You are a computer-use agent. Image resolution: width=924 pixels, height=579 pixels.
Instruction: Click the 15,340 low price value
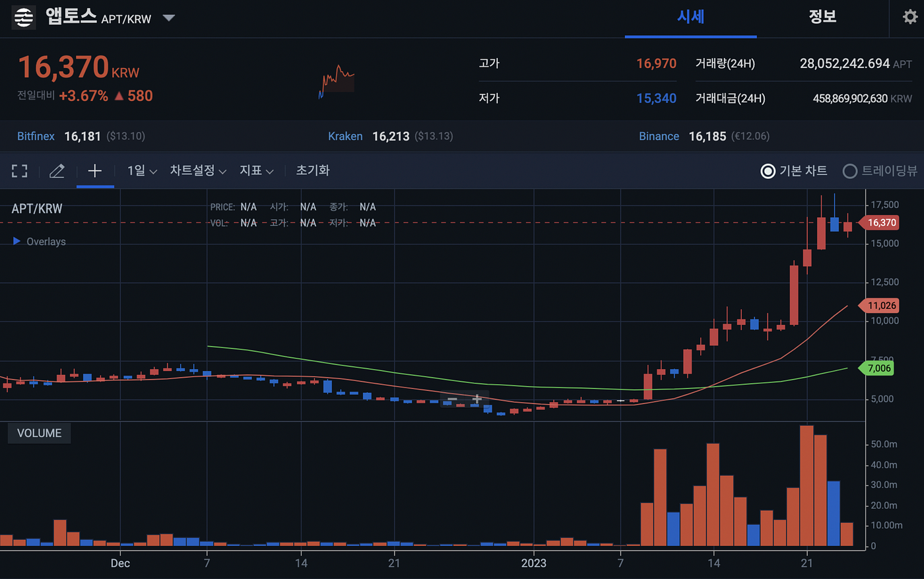pyautogui.click(x=656, y=98)
